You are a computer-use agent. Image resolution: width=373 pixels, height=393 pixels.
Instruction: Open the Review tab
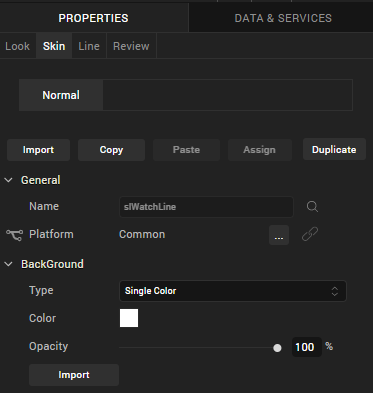[x=131, y=46]
